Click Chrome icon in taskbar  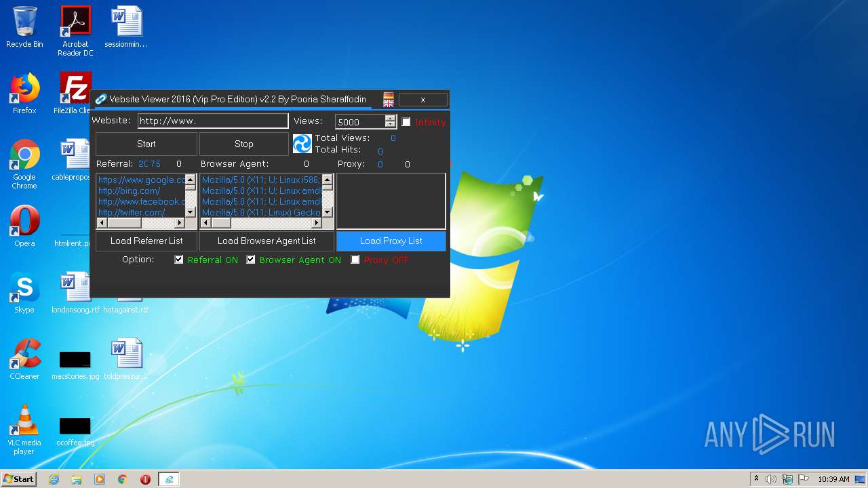coord(123,479)
